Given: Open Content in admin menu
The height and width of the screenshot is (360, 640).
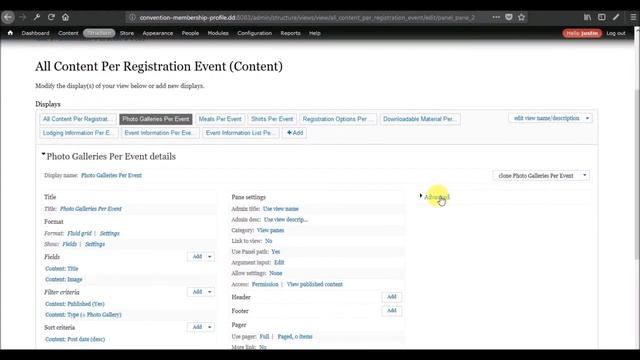Looking at the screenshot, I should tap(68, 33).
